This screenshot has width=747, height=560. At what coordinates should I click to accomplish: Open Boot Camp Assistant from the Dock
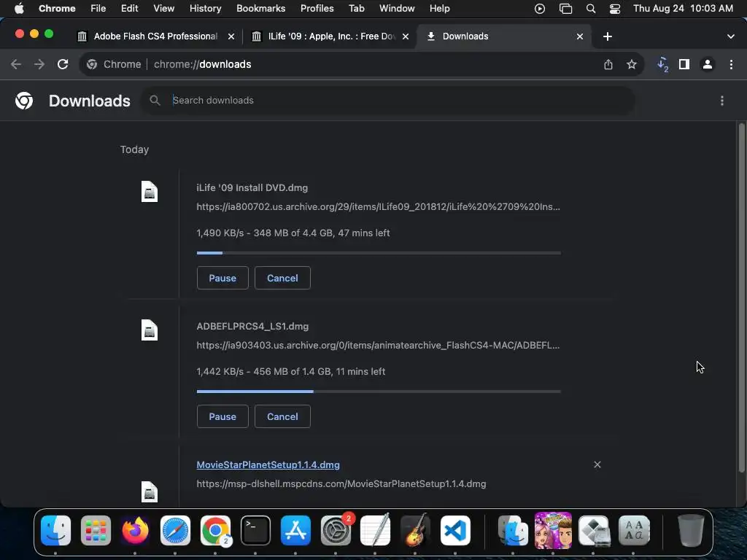tap(594, 531)
